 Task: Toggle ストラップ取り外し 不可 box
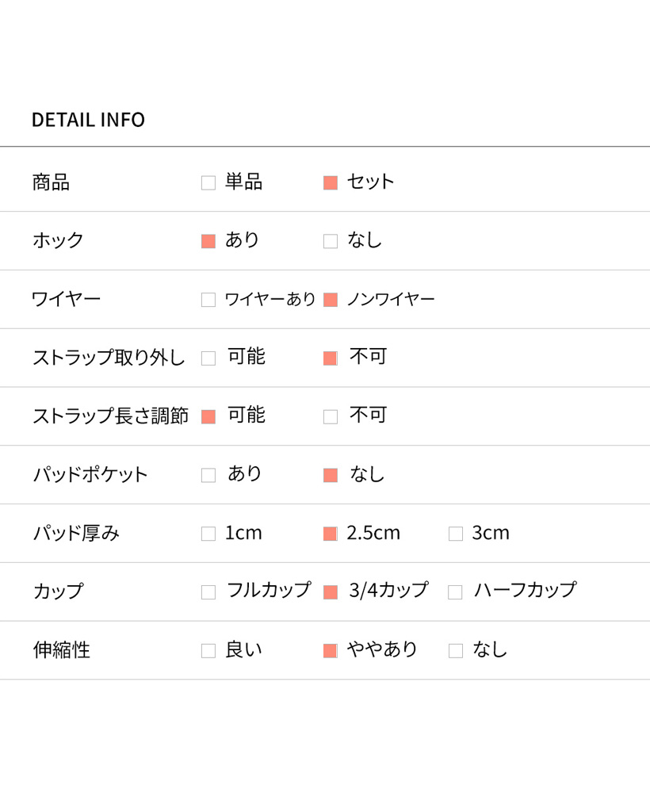[331, 358]
